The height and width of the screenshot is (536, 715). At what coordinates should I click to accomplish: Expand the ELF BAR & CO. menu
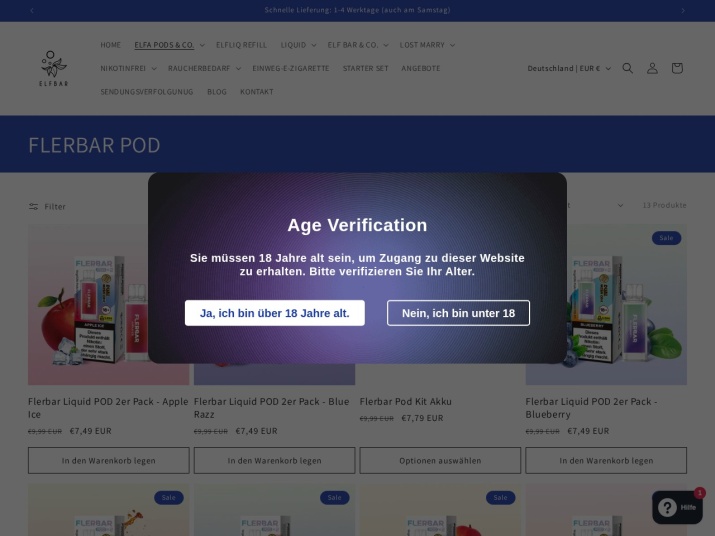(x=358, y=45)
